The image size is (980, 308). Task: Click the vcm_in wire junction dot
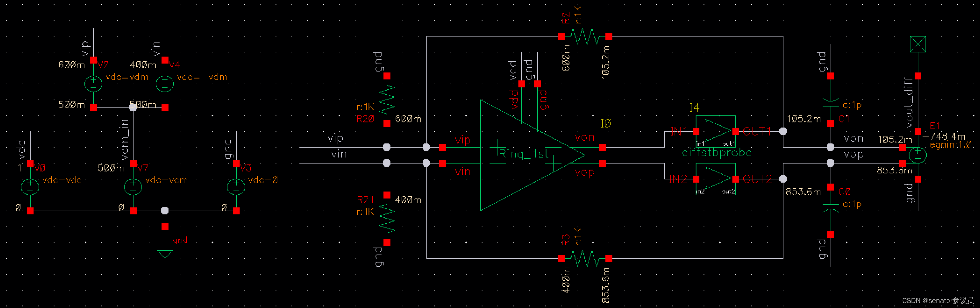pos(133,108)
